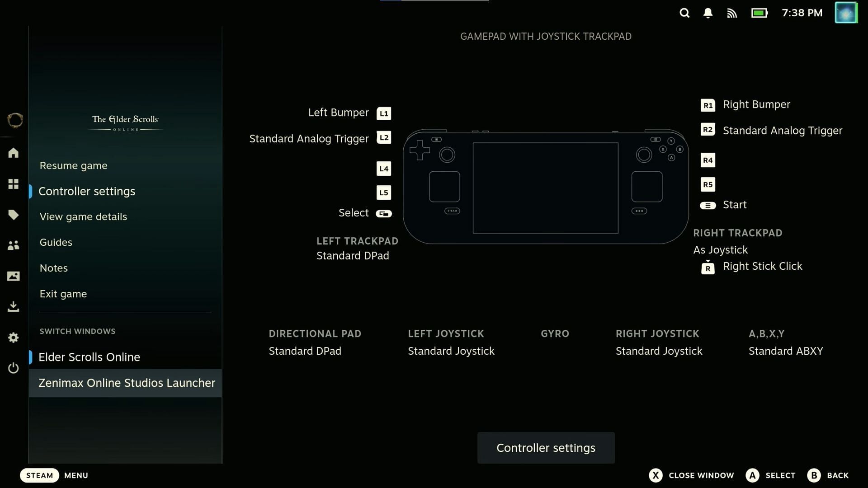Expand Directional Pad configuration dropdown
The image size is (868, 488).
pyautogui.click(x=305, y=351)
